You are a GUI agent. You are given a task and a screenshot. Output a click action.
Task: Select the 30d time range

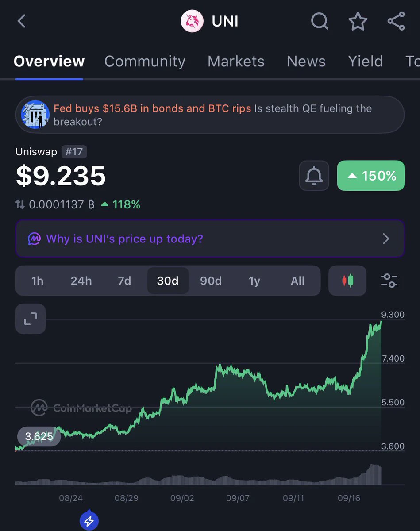pos(168,281)
